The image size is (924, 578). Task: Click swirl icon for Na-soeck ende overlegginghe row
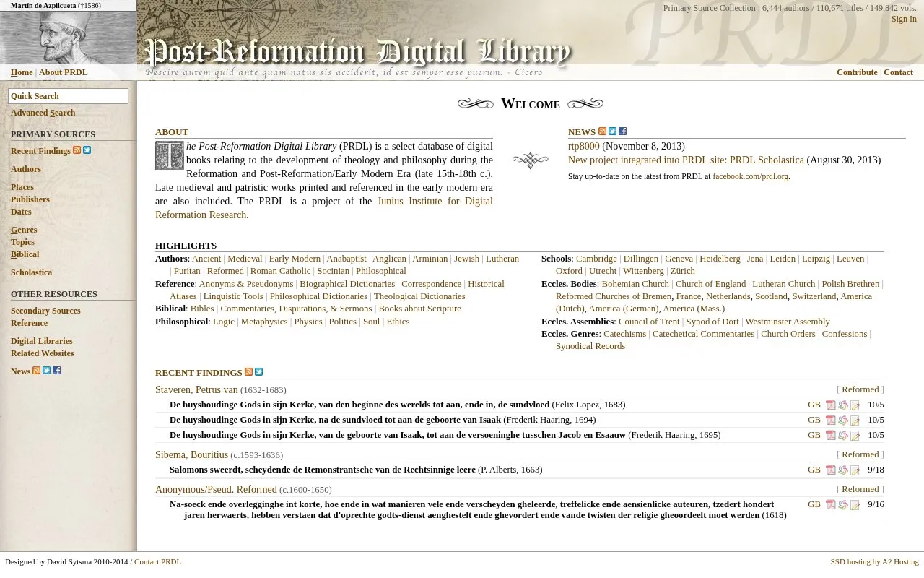pos(843,505)
